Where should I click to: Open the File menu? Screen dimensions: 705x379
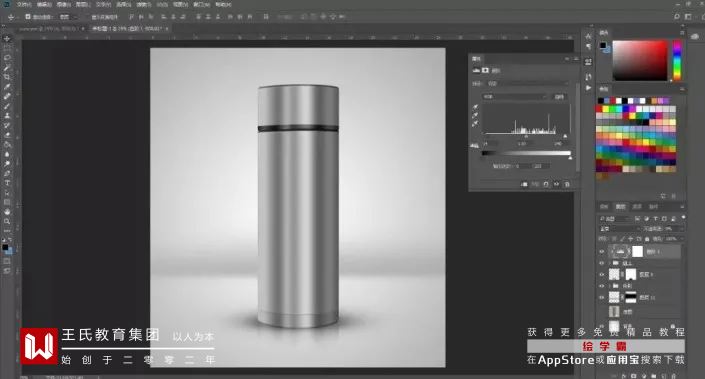pyautogui.click(x=24, y=4)
